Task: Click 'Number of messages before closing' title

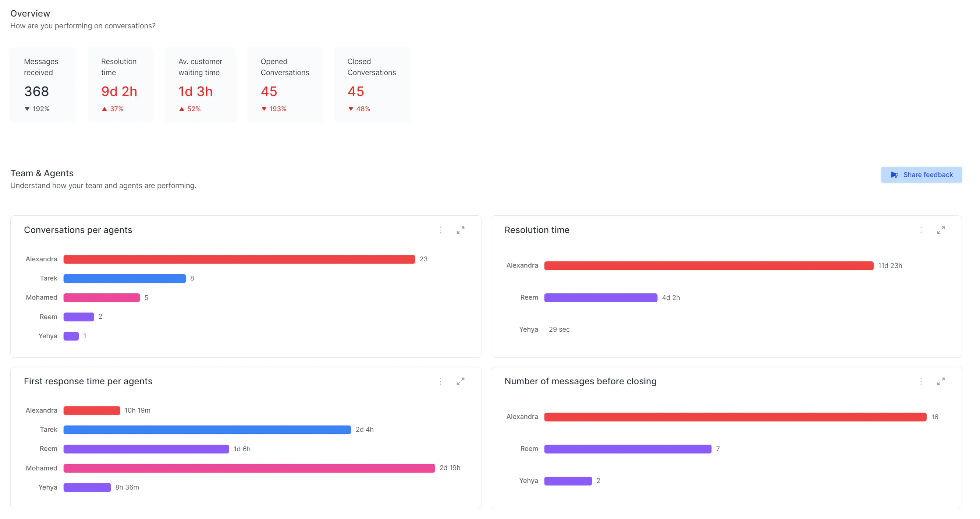Action: (580, 381)
